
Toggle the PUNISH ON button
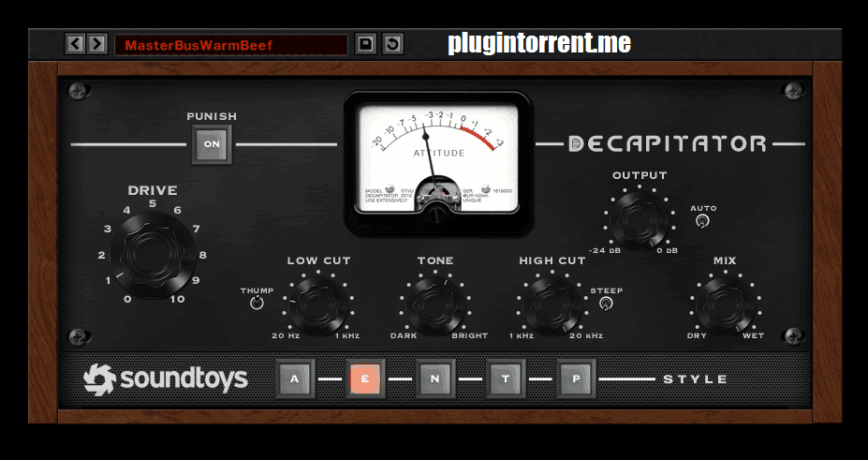(x=212, y=144)
